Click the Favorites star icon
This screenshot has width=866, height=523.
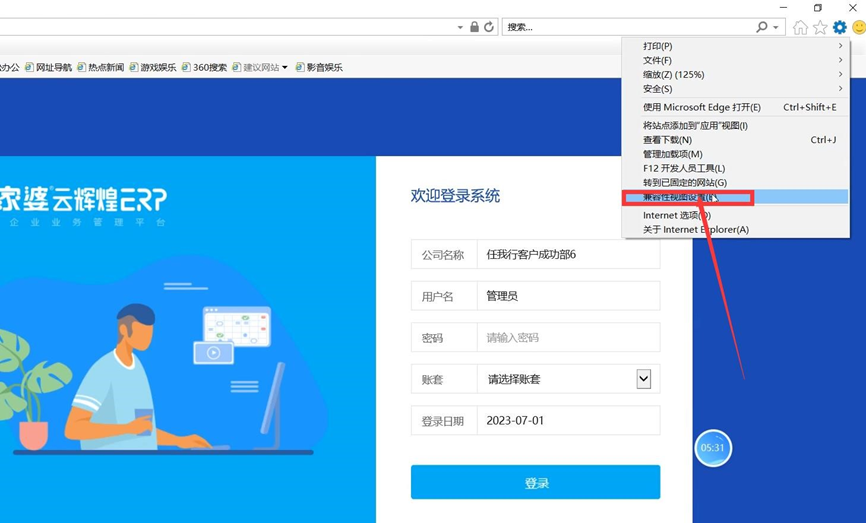(x=820, y=27)
